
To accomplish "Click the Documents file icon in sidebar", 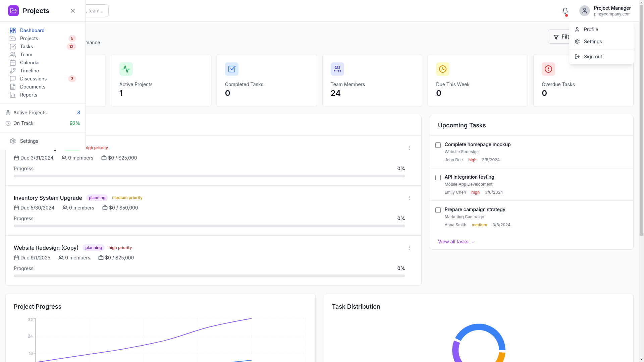I will click(13, 87).
